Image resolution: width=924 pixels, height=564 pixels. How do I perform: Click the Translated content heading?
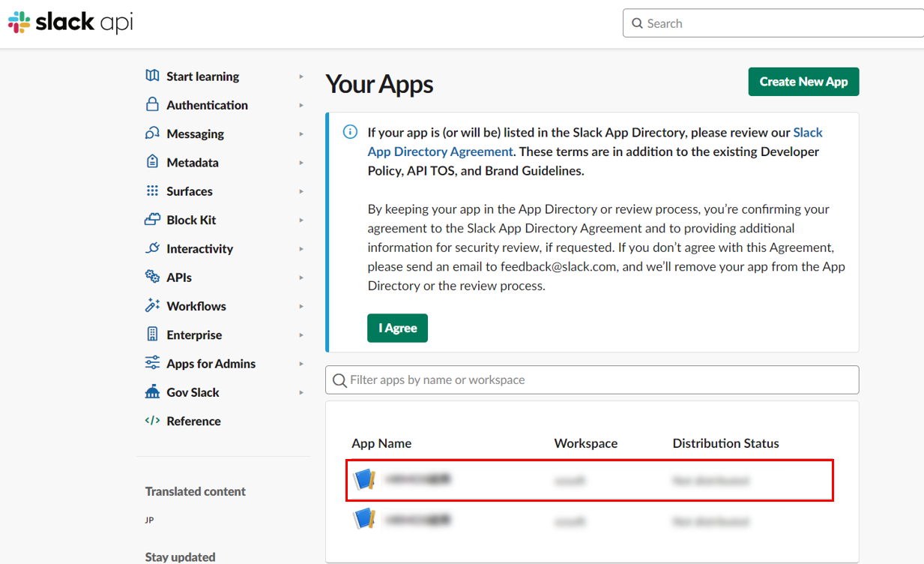[196, 491]
